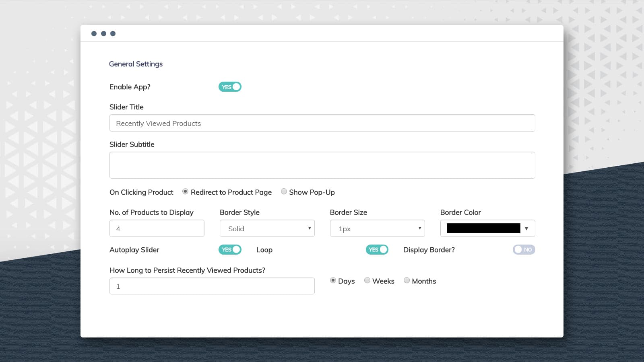Select Days as persist duration unit

tap(333, 280)
